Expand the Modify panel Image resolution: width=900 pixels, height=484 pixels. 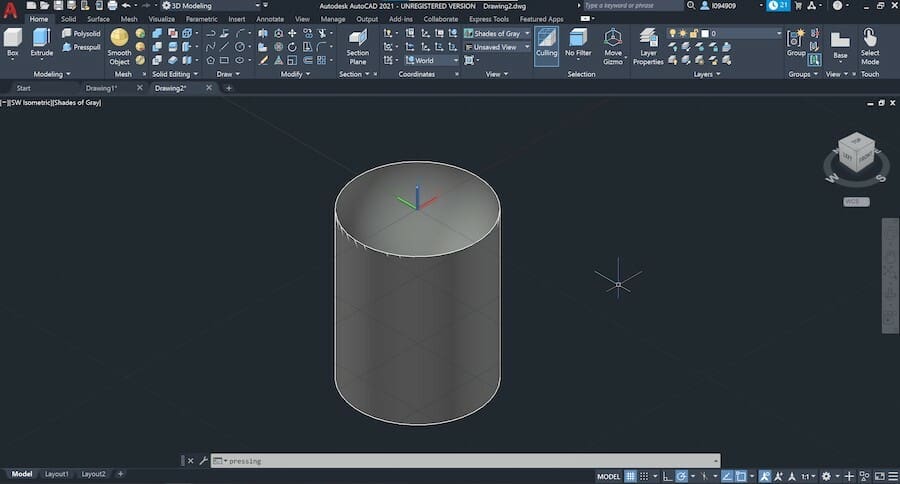coord(296,74)
